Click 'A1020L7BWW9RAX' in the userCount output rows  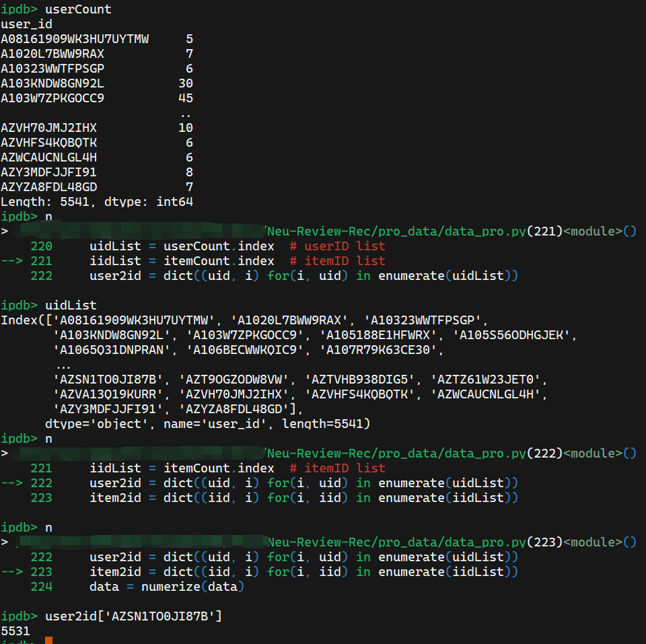[52, 54]
